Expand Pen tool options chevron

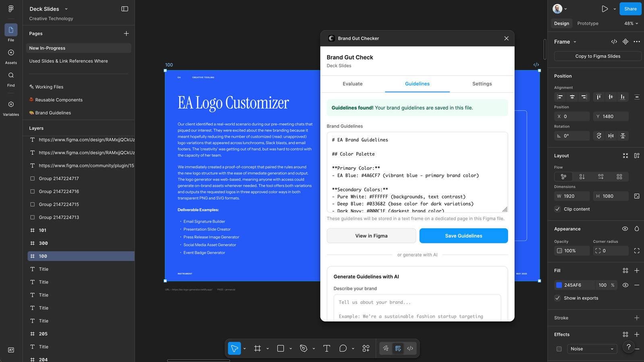[x=314, y=349]
